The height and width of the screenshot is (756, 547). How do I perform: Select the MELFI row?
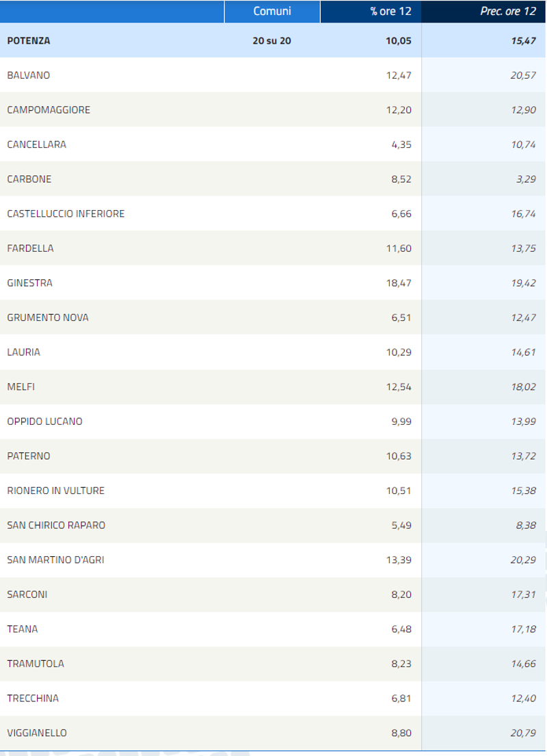tap(273, 387)
